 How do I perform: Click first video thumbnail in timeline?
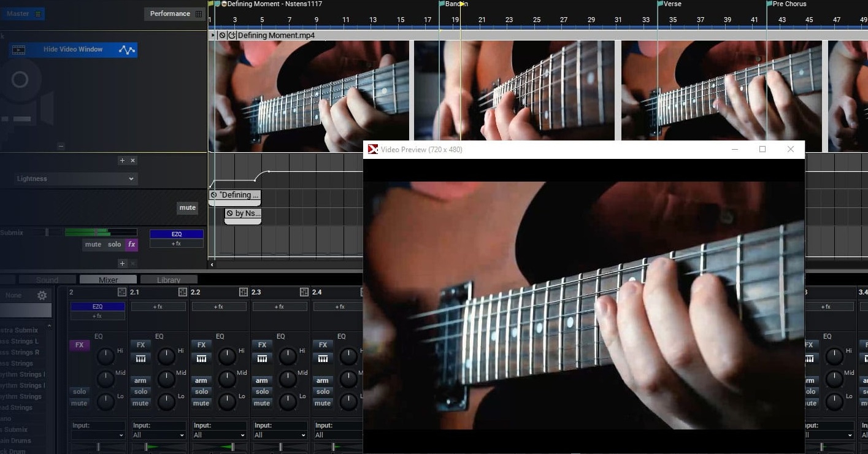click(309, 96)
